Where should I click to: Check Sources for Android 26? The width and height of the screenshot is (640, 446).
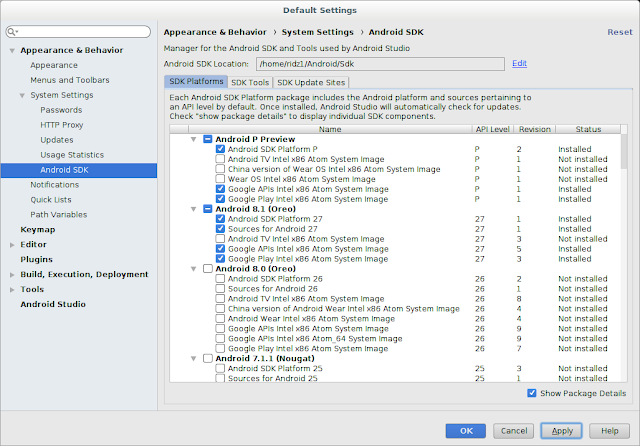tap(220, 288)
